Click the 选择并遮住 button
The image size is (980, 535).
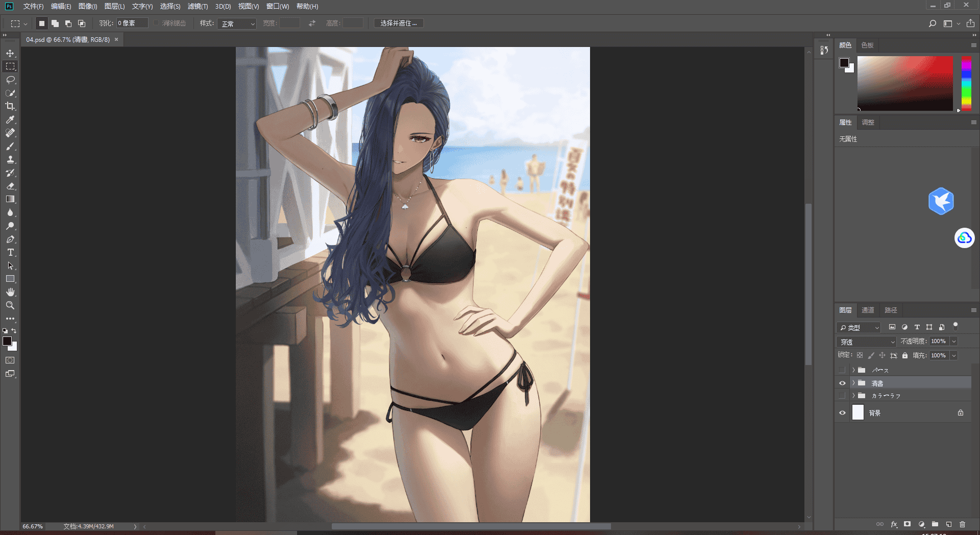click(x=399, y=23)
